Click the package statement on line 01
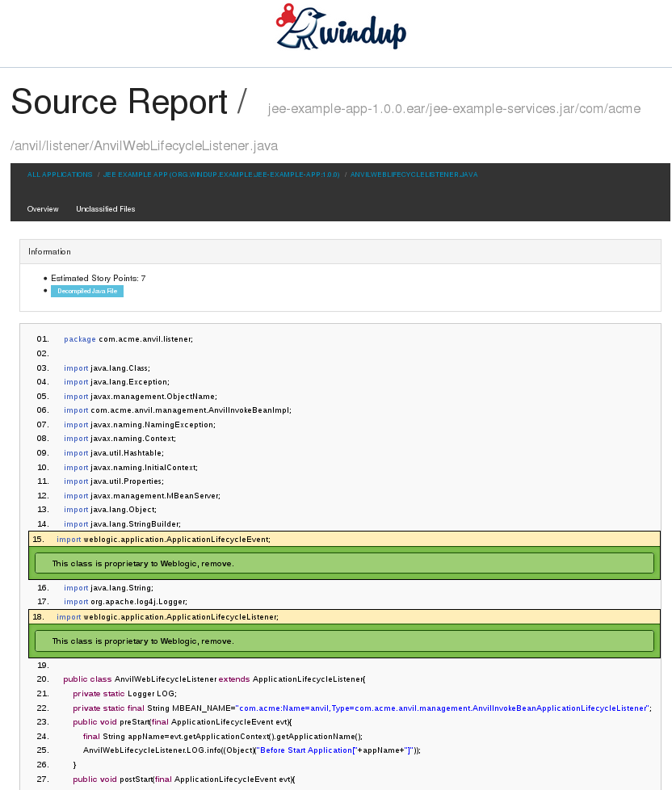Viewport: 672px width, 790px height. point(128,339)
